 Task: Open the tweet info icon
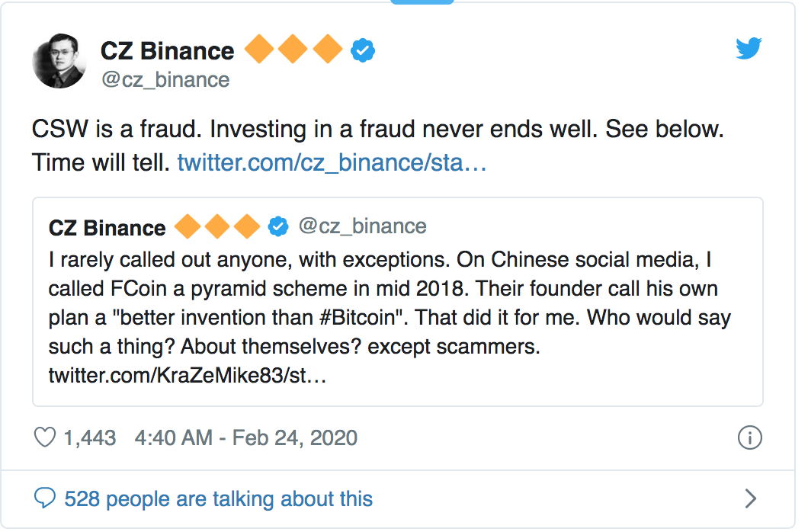click(750, 437)
